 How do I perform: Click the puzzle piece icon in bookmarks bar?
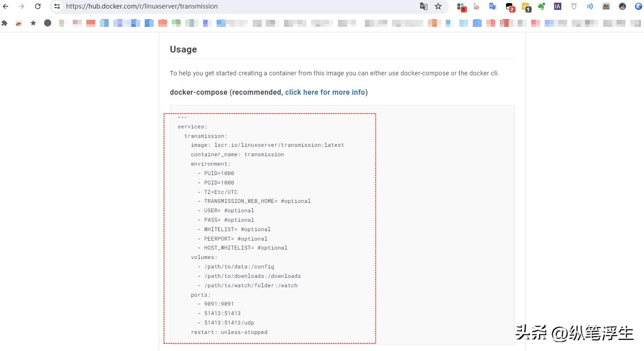click(5, 23)
